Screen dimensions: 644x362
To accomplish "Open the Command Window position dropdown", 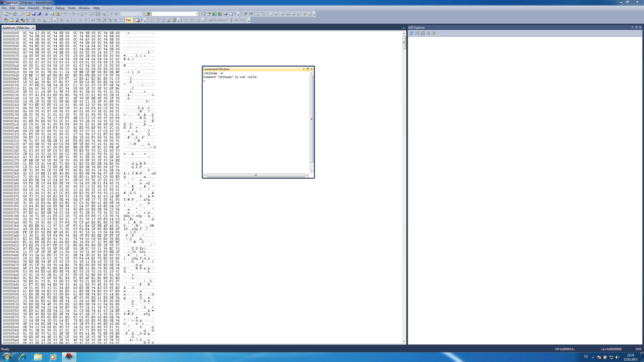I will pyautogui.click(x=304, y=69).
